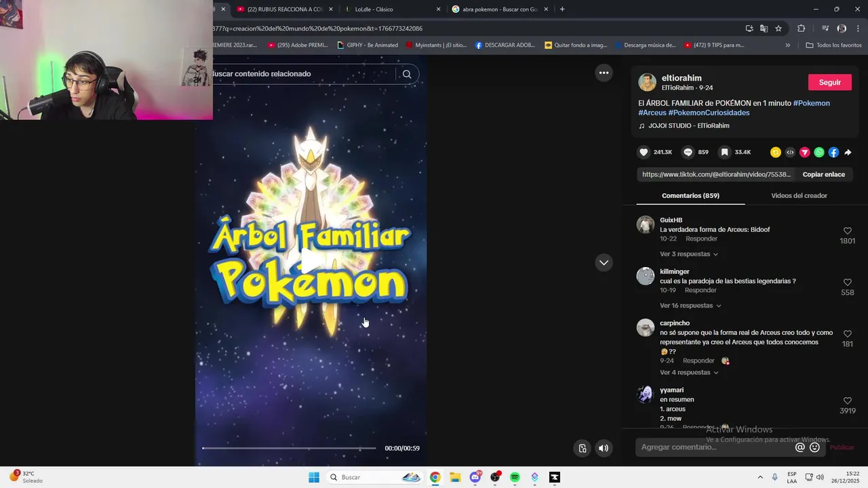Click the mini-player icon next to the volume button

582,448
